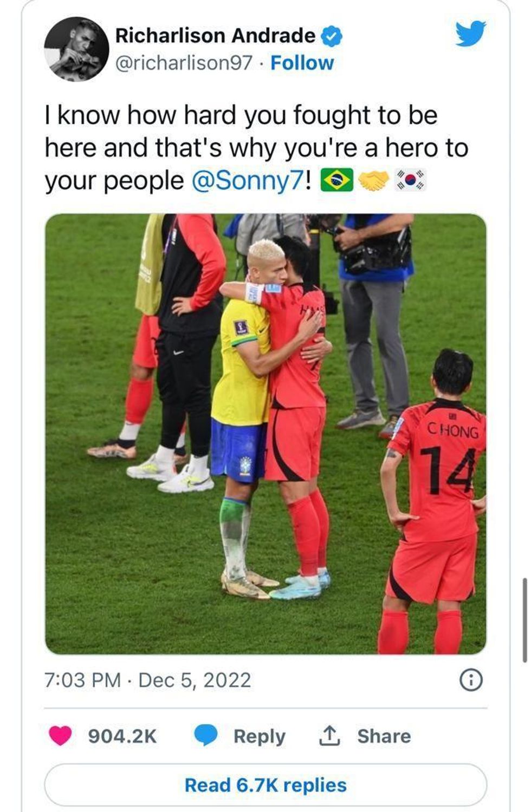The image size is (531, 812).
Task: Like the tweet with heart icon
Action: pyautogui.click(x=60, y=735)
